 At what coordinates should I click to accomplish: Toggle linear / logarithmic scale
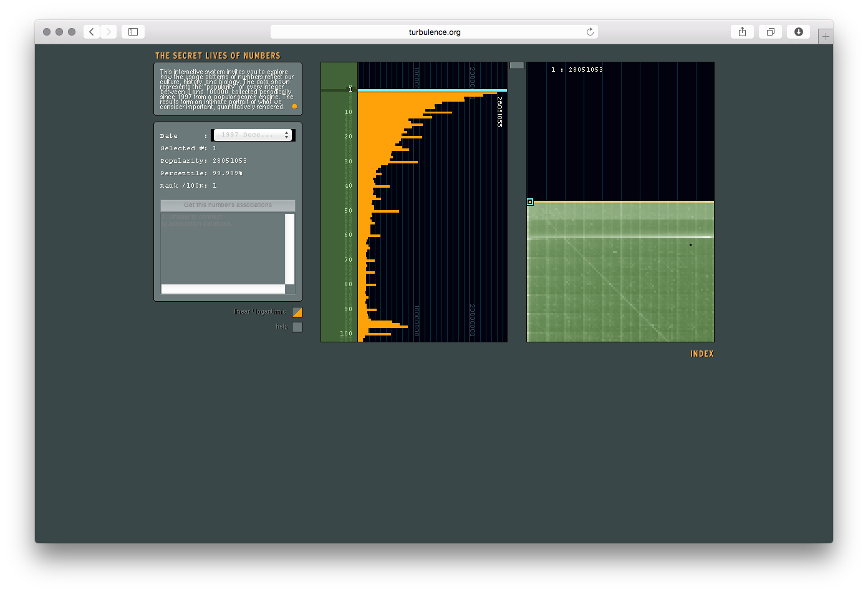click(x=297, y=312)
